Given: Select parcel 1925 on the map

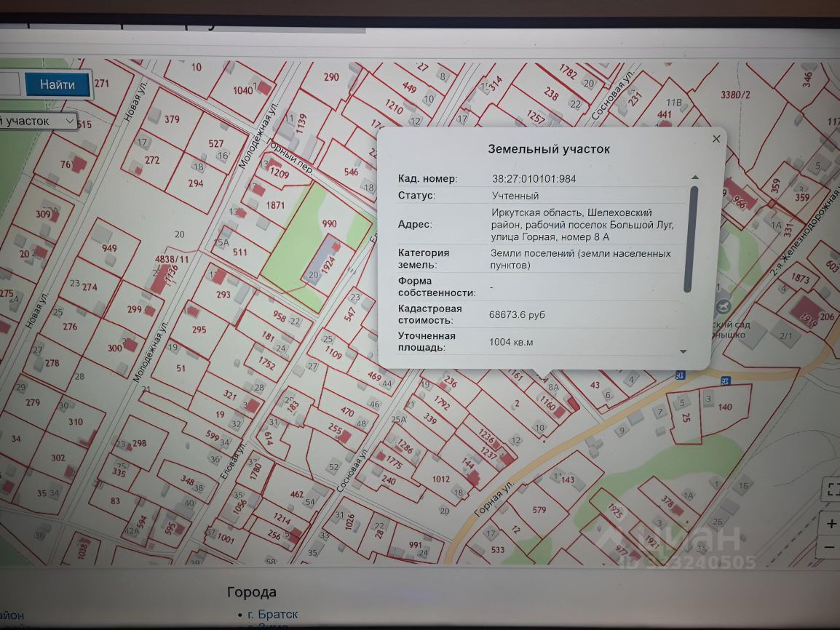Looking at the screenshot, I should coord(615,511).
